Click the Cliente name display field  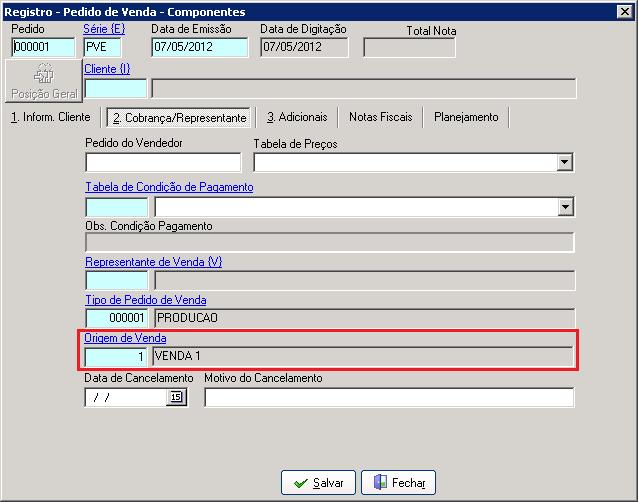coord(364,89)
